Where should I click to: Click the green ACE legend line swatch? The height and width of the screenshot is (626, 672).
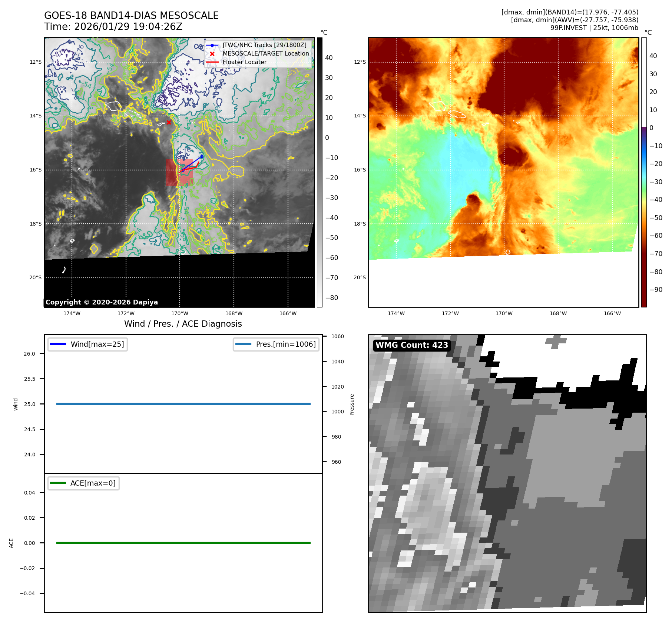coord(58,483)
